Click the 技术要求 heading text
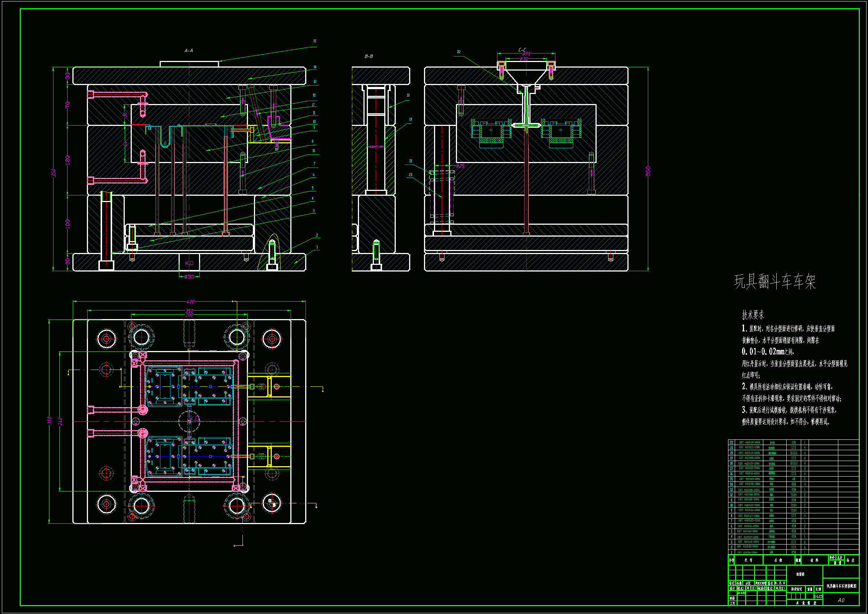Screen dimensions: 868x614 pyautogui.click(x=753, y=315)
